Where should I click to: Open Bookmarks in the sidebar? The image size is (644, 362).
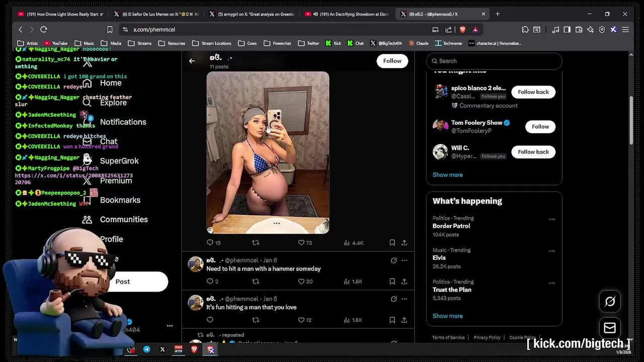point(112,200)
